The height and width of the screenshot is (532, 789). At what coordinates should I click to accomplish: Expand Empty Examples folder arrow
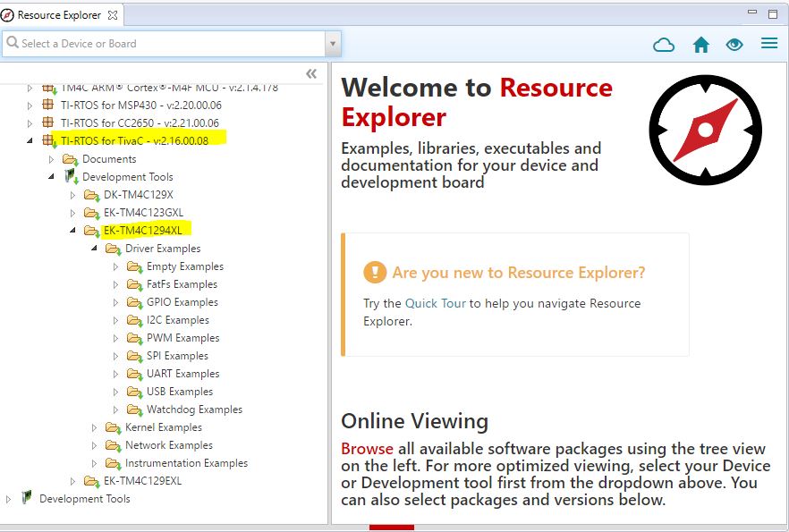click(115, 267)
